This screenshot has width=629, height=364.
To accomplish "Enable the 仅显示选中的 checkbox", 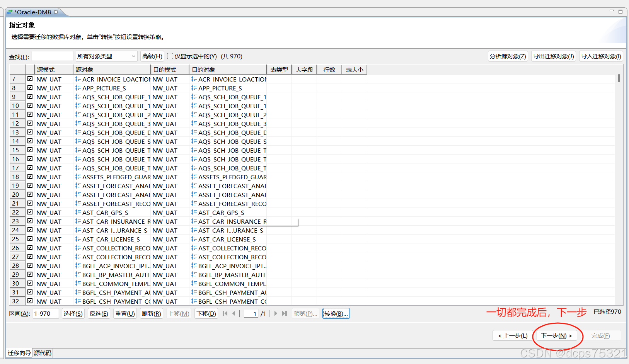I will 170,56.
